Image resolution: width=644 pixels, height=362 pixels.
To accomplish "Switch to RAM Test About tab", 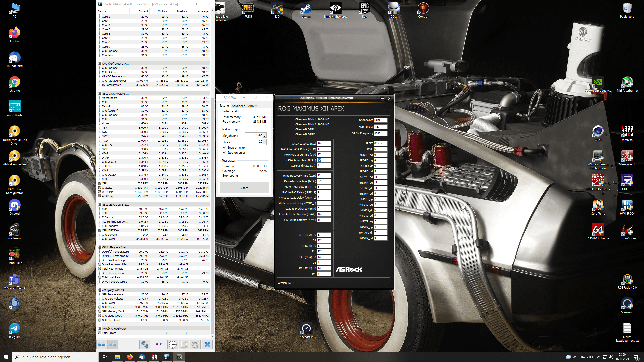I will [252, 106].
